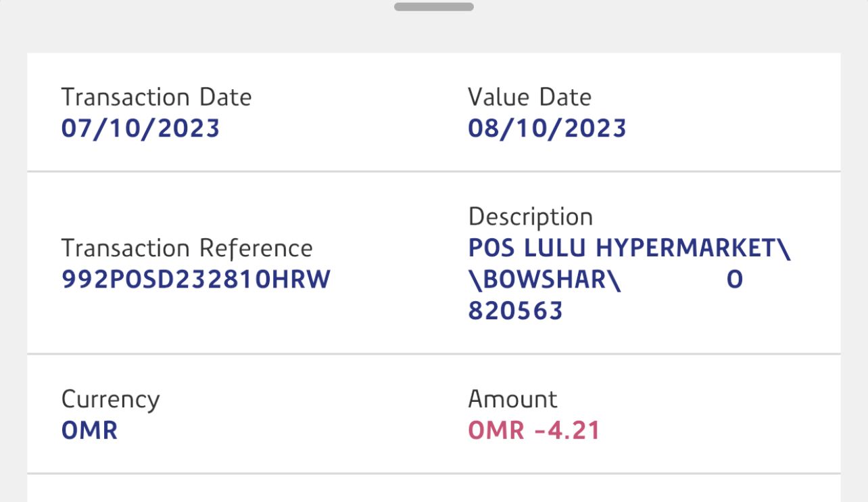Click the Currency label
Screen dimensions: 868x502
(x=110, y=399)
